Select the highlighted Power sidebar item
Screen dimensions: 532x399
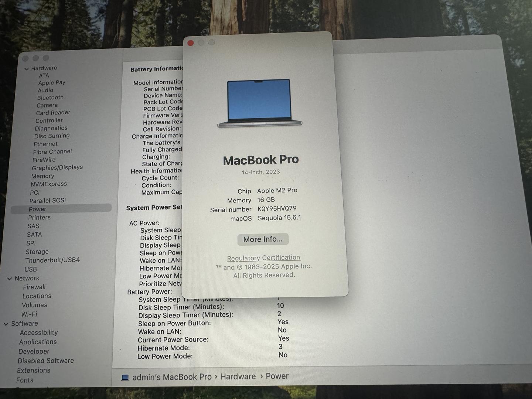38,209
